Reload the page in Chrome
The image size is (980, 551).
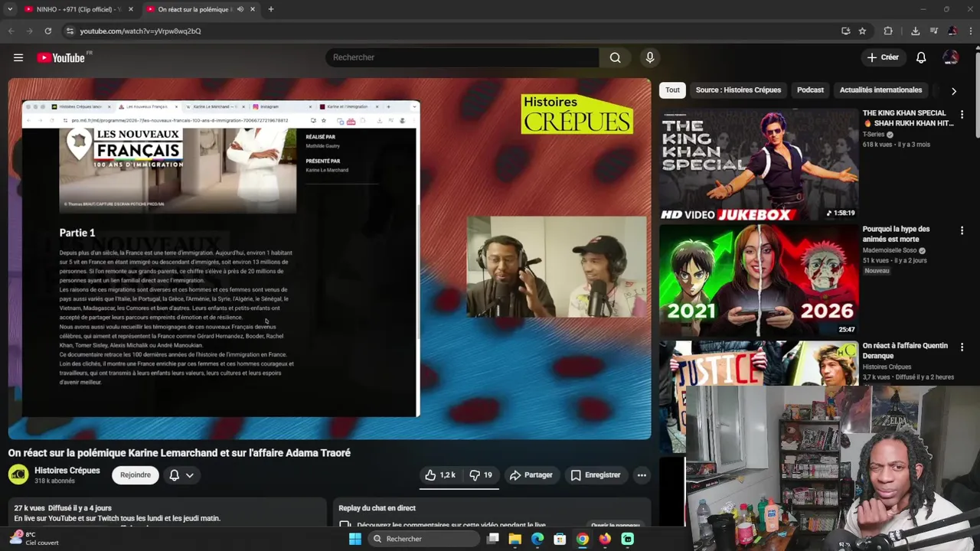(47, 31)
